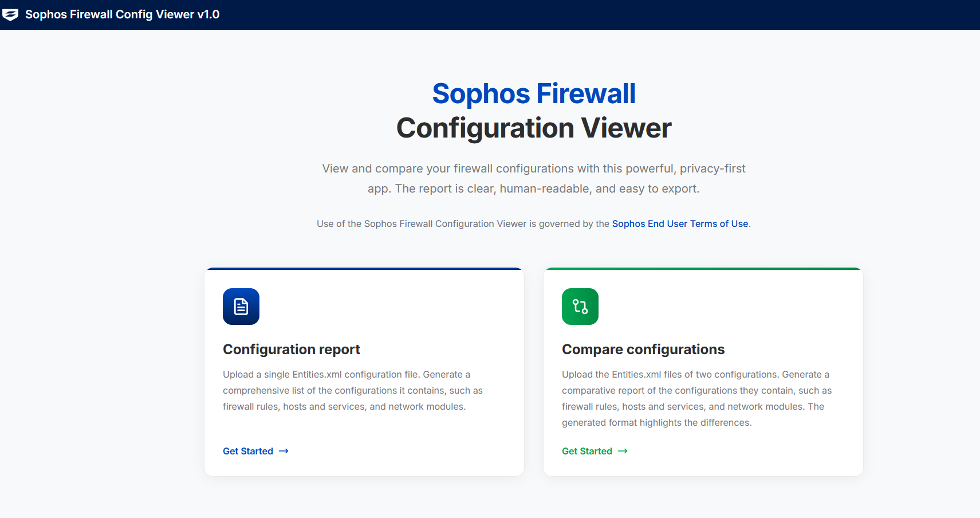Click the green top border of Compare card
The width and height of the screenshot is (980, 518).
click(x=703, y=269)
